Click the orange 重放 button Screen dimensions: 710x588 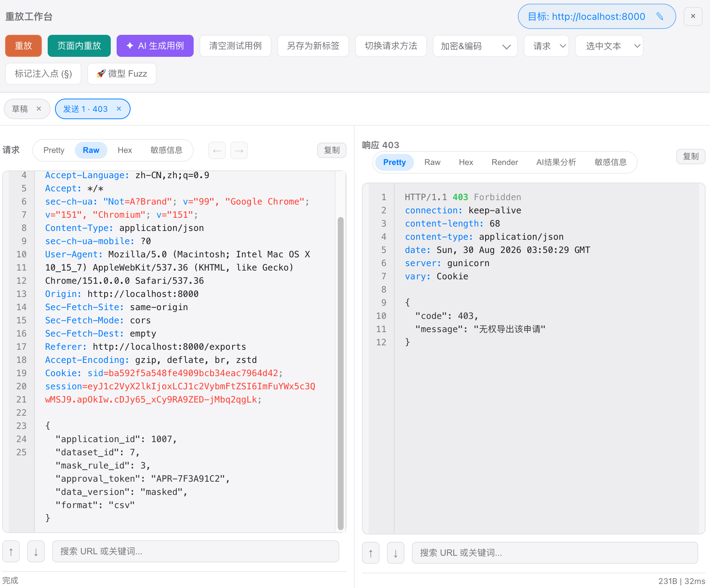click(23, 46)
